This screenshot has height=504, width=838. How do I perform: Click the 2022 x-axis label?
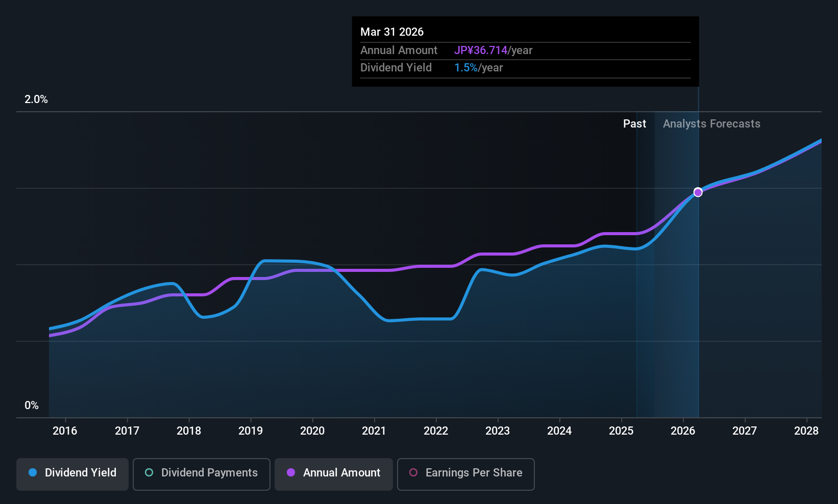point(436,431)
